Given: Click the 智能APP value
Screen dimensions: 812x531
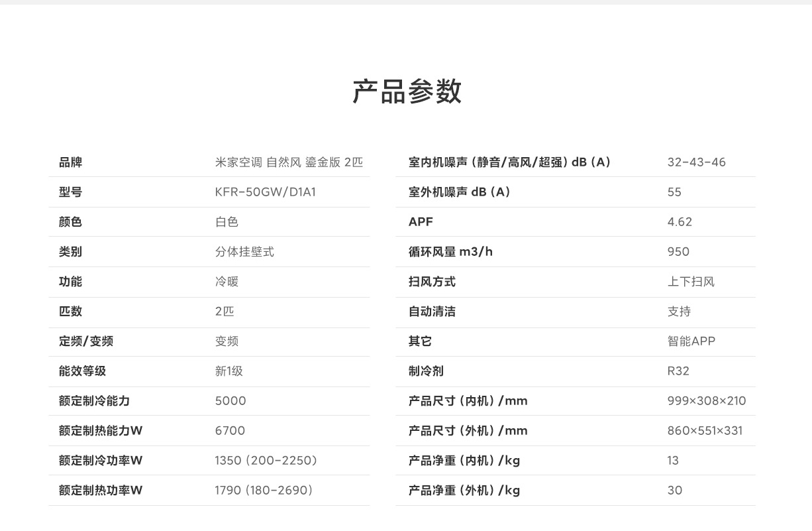Looking at the screenshot, I should pos(691,341).
